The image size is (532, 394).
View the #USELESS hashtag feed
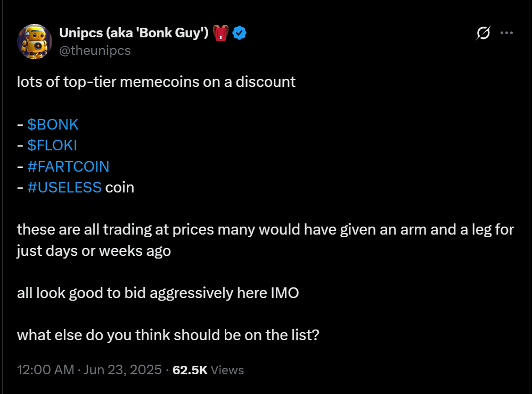pos(64,187)
